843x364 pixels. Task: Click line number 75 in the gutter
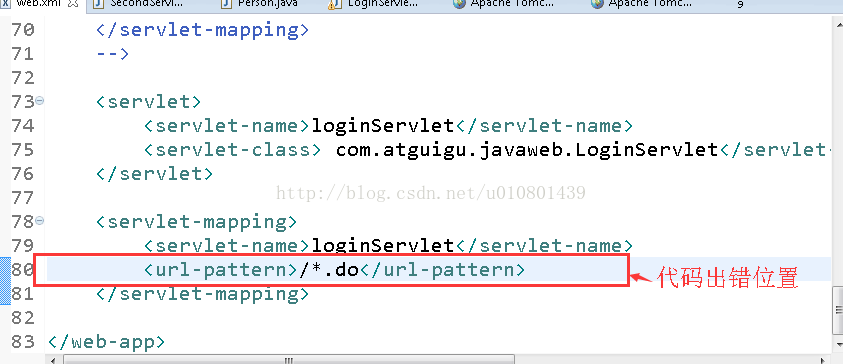click(23, 149)
